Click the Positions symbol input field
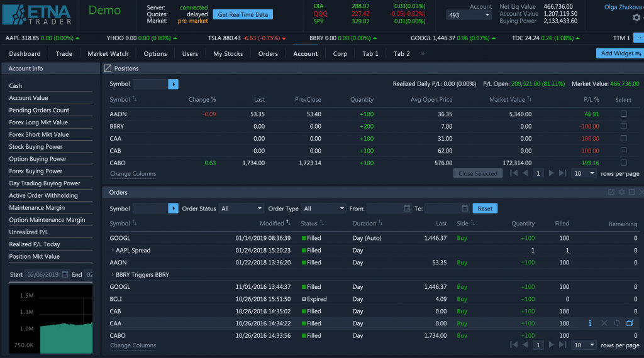The width and height of the screenshot is (644, 358). 151,84
